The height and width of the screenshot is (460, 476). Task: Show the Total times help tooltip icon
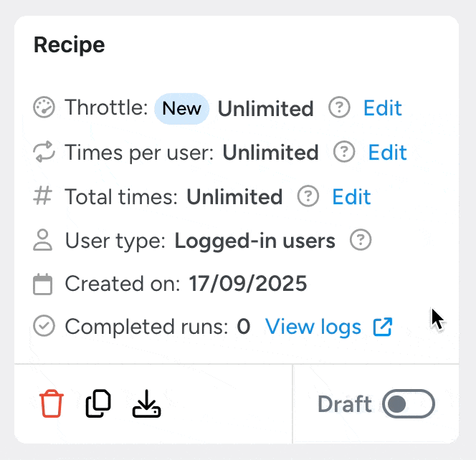pyautogui.click(x=308, y=196)
